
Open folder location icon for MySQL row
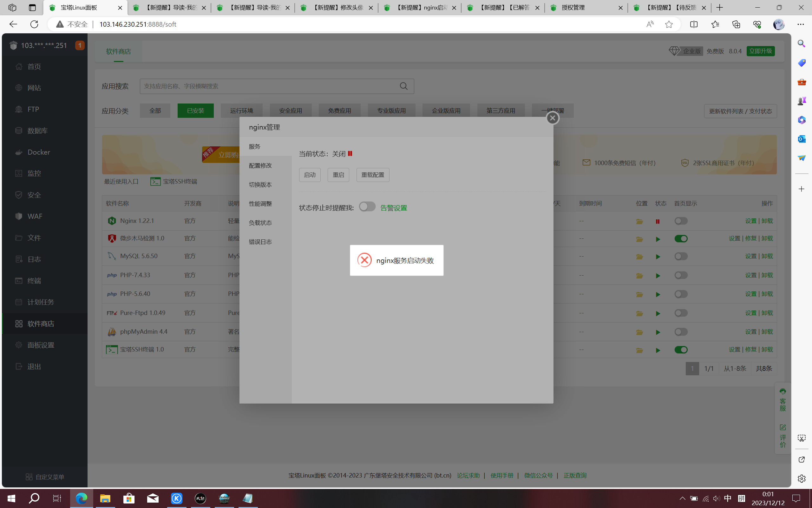(x=639, y=257)
